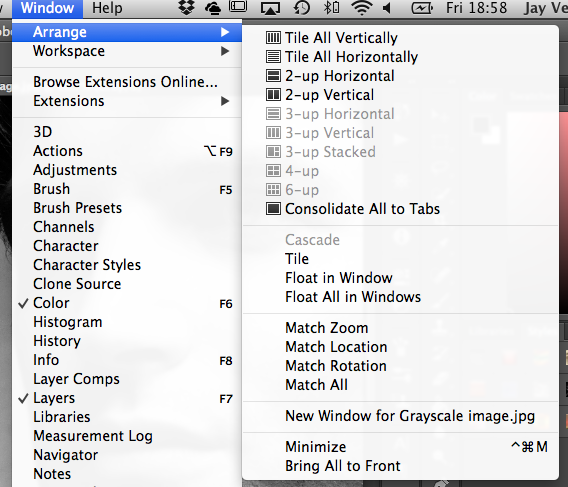The height and width of the screenshot is (487, 568).
Task: Select the 2-up Vertical layout icon
Action: click(x=273, y=95)
